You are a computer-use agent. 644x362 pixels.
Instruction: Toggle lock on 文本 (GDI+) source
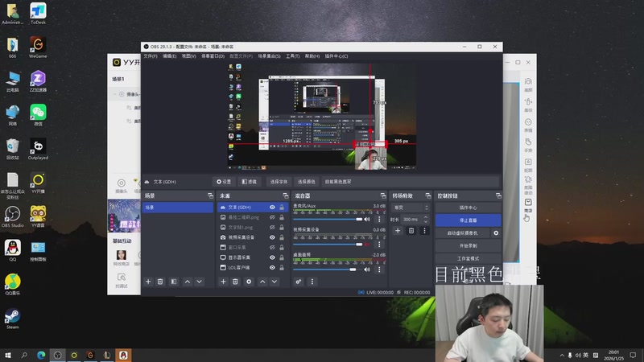click(x=282, y=208)
